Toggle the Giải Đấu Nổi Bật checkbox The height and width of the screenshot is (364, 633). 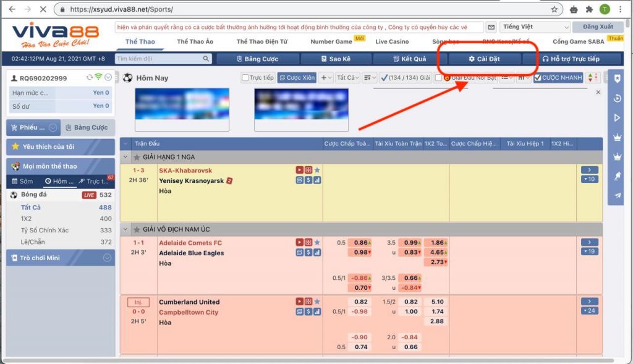coord(439,77)
